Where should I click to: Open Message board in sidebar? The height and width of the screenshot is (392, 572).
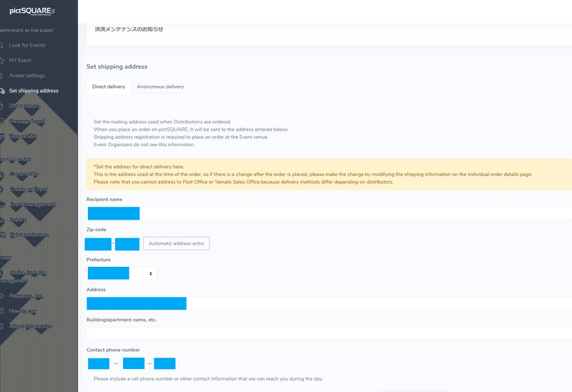pyautogui.click(x=27, y=121)
